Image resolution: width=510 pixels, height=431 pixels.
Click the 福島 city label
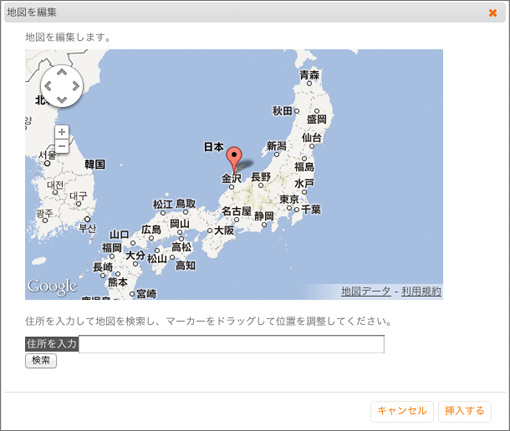coord(304,167)
